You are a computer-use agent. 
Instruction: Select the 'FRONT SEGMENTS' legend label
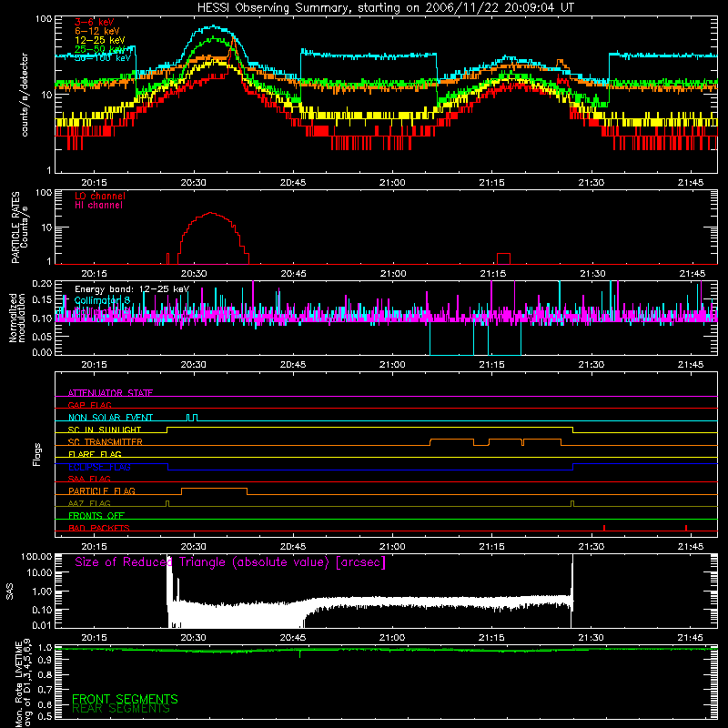tap(125, 699)
